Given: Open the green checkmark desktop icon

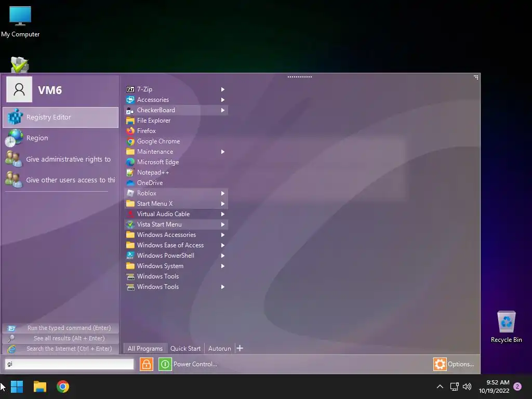Looking at the screenshot, I should click(20, 64).
